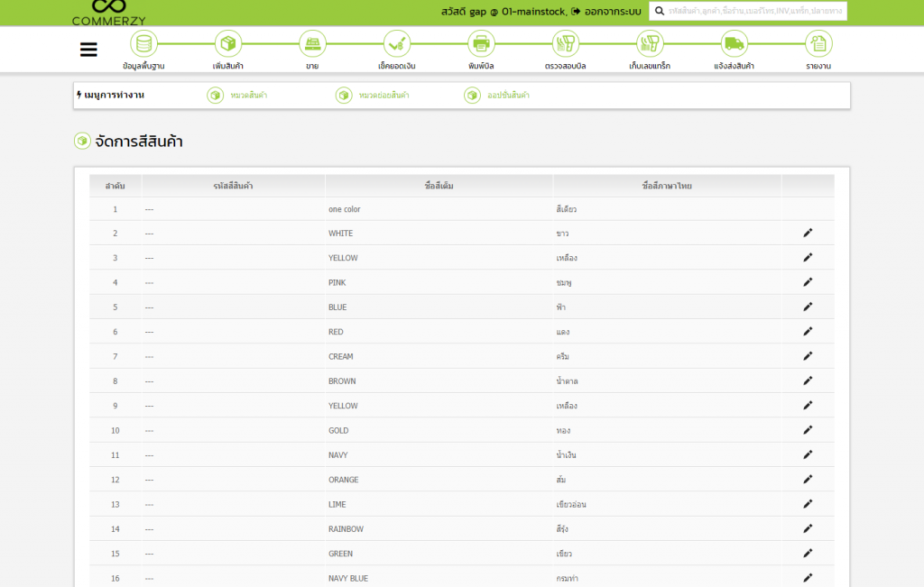
Task: Open the แจ้งส่งสินค้า truck icon
Action: [x=734, y=43]
